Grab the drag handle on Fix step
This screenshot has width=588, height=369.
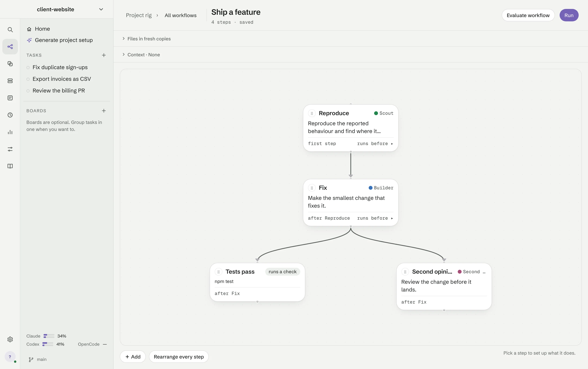pyautogui.click(x=312, y=188)
